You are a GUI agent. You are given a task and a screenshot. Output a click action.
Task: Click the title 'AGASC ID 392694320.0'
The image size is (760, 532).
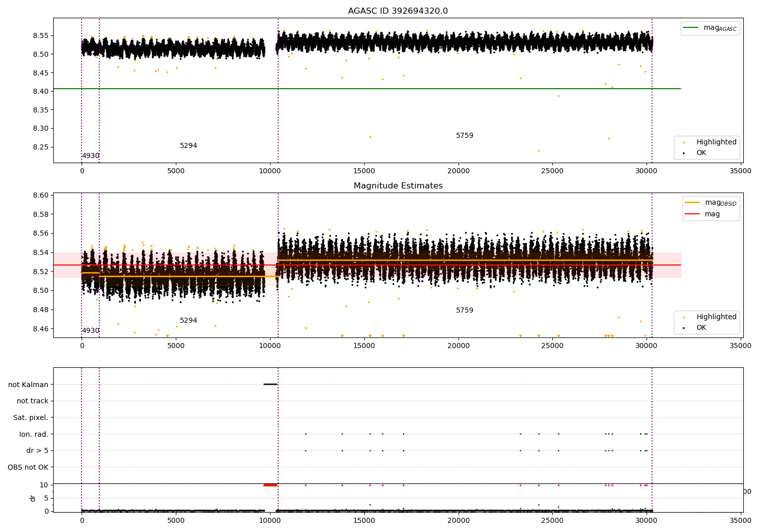[x=398, y=11]
